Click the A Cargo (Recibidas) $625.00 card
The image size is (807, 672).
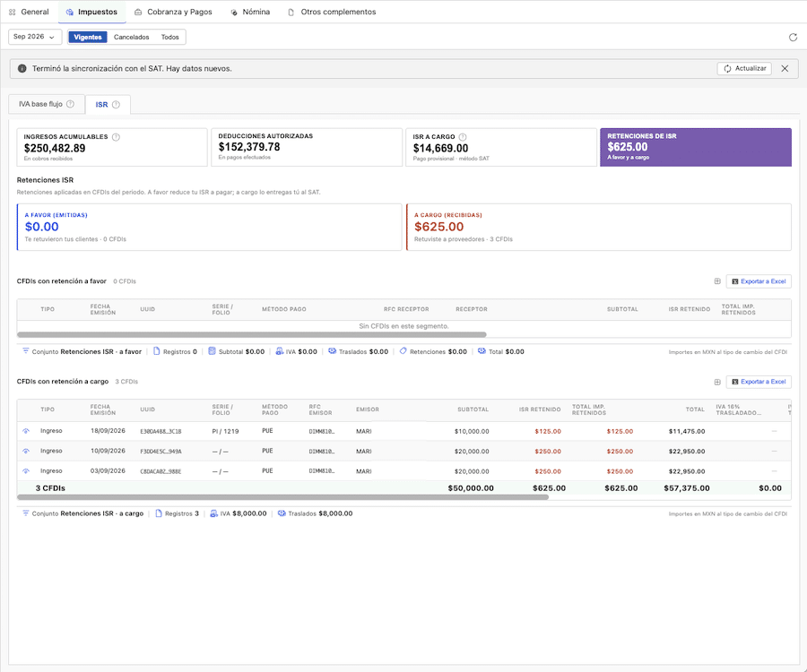(599, 228)
